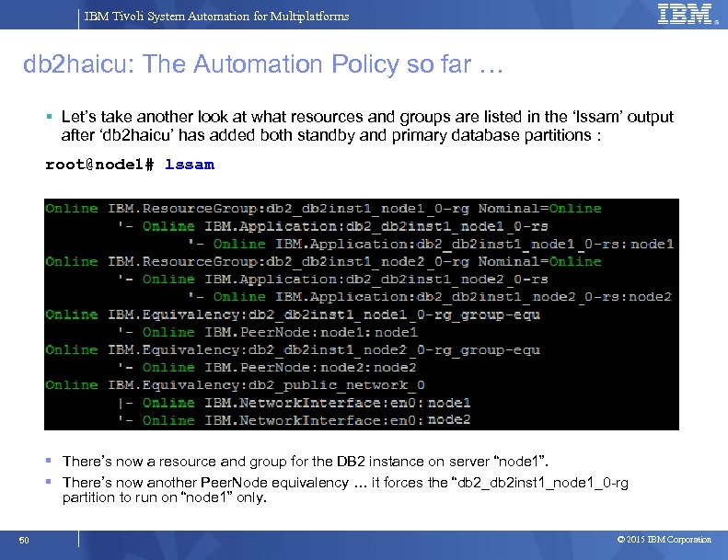Click slide number 50 in footer

tap(24, 540)
